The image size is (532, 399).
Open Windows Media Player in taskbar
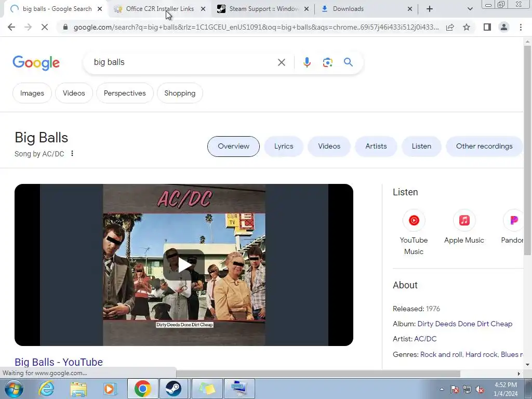click(x=109, y=389)
